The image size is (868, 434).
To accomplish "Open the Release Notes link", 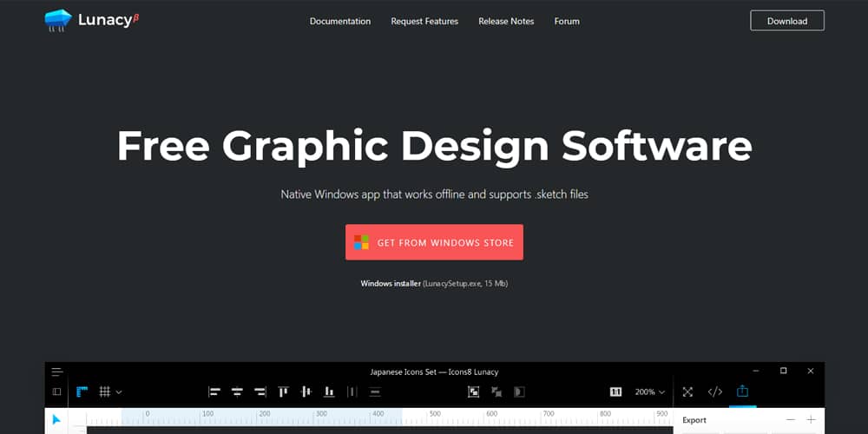I will 506,21.
